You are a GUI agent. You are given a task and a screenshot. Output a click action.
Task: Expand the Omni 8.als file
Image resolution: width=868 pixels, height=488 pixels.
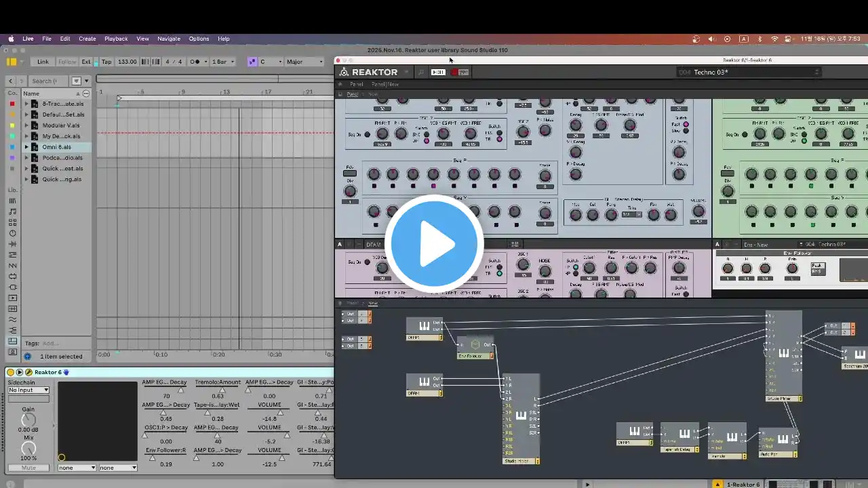coord(26,147)
